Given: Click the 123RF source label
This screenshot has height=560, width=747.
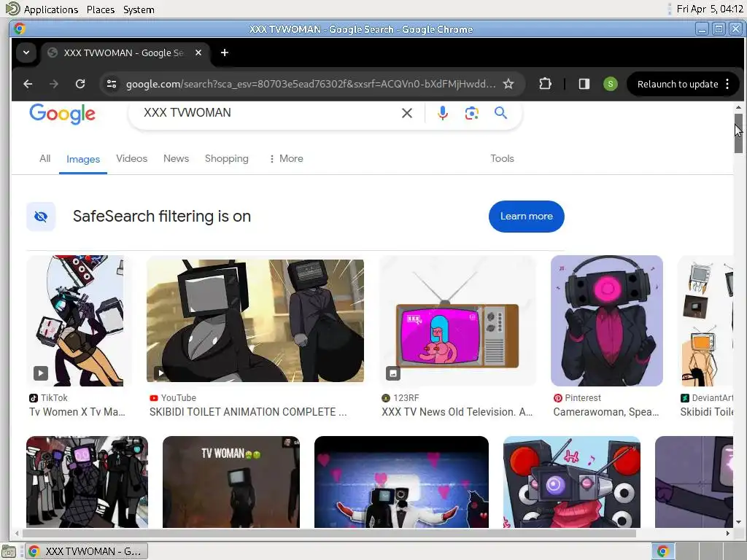Looking at the screenshot, I should [x=400, y=398].
